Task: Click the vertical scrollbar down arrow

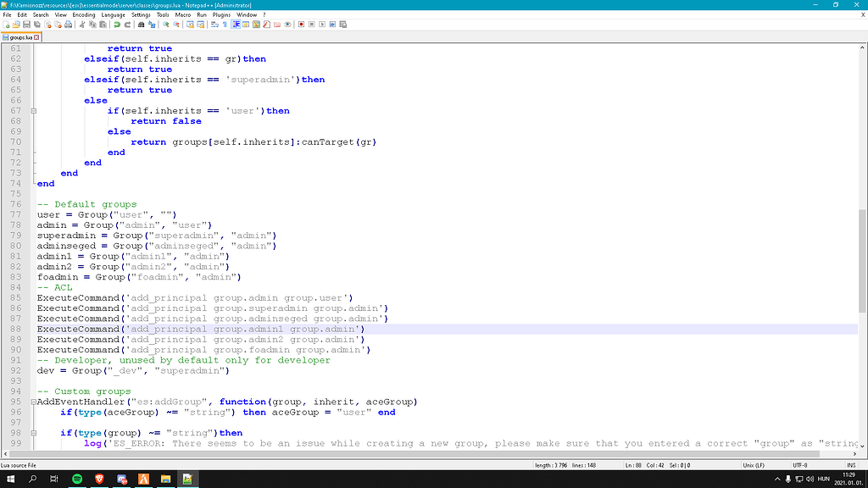Action: coord(863,446)
